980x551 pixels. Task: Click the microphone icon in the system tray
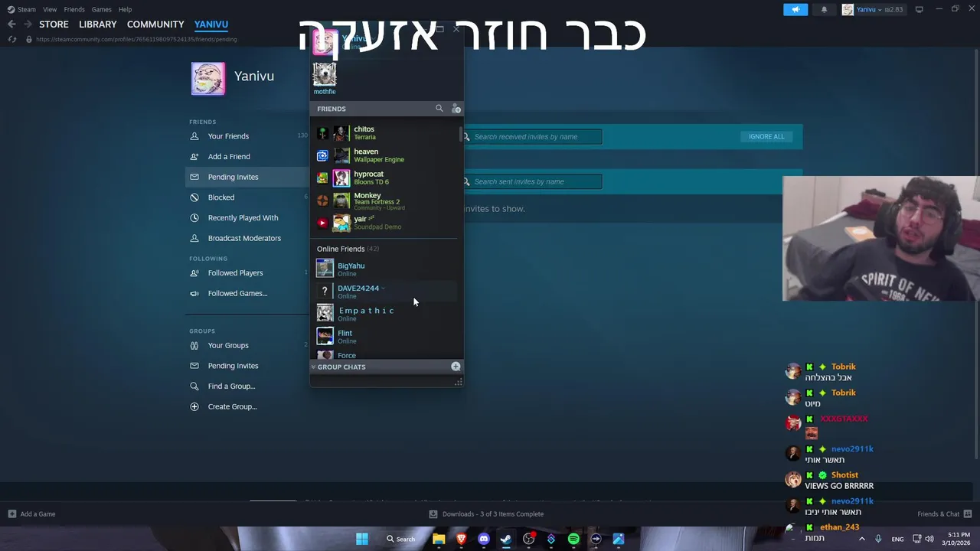878,539
